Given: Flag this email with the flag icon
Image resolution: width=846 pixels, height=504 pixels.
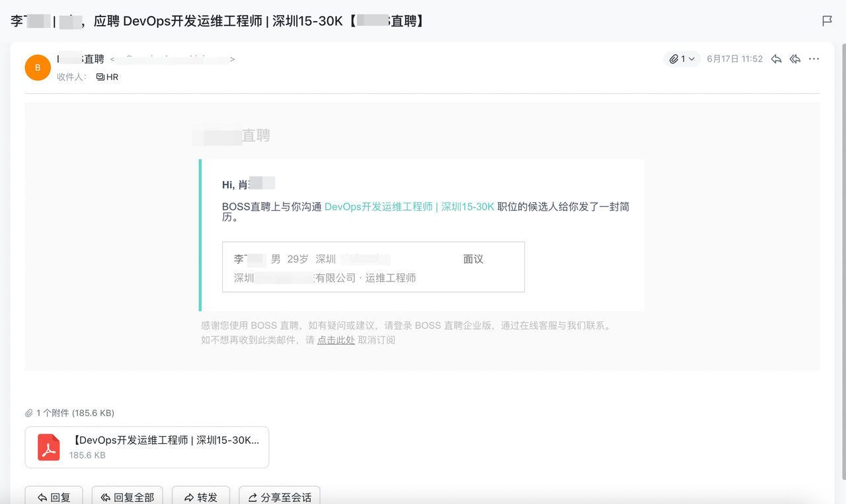Looking at the screenshot, I should (x=827, y=21).
